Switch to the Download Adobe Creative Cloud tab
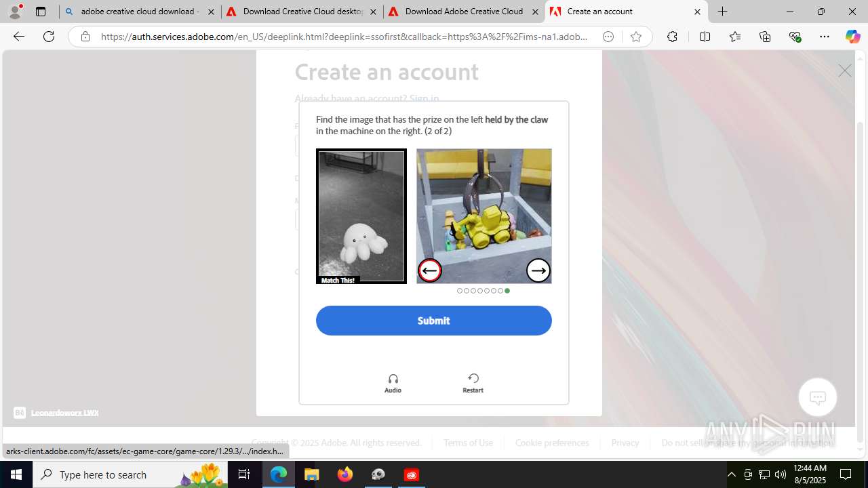The image size is (868, 488). [465, 12]
